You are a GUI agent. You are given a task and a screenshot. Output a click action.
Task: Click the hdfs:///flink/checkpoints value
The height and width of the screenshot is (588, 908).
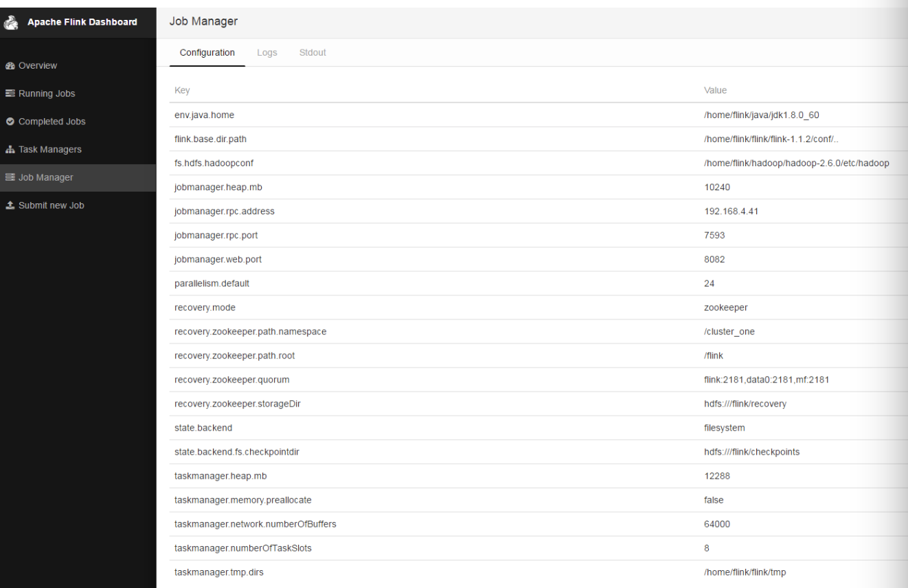(x=751, y=452)
